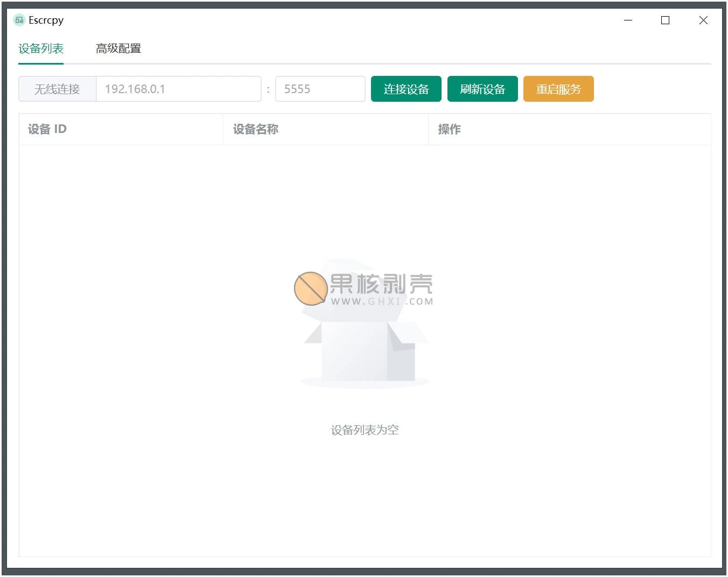
Task: Click the 设备列表为空 empty state text
Action: (364, 430)
